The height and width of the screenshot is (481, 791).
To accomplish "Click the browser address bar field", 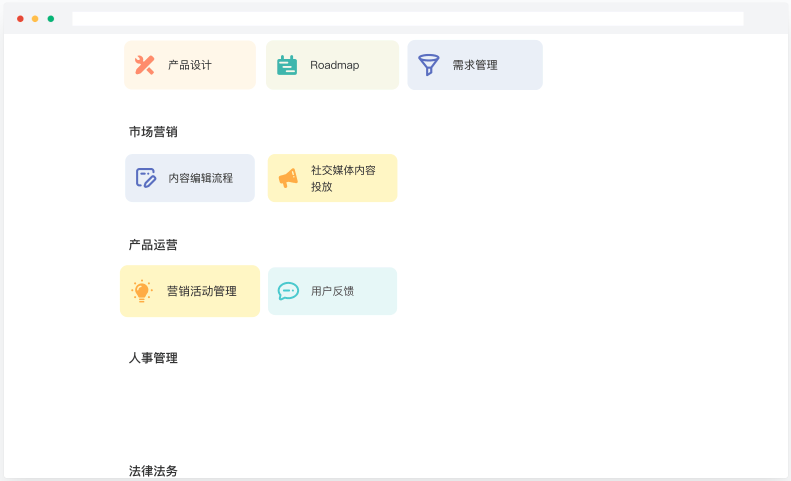I will pos(408,19).
